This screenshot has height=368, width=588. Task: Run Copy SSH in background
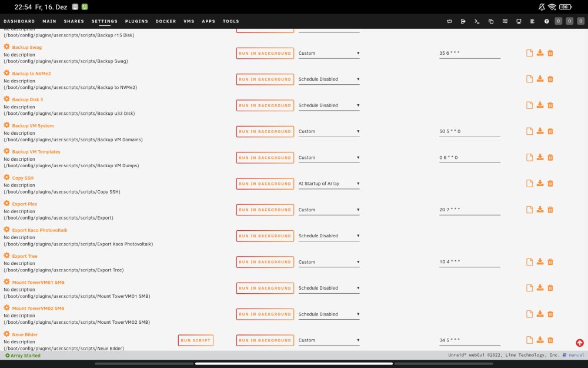pos(265,184)
